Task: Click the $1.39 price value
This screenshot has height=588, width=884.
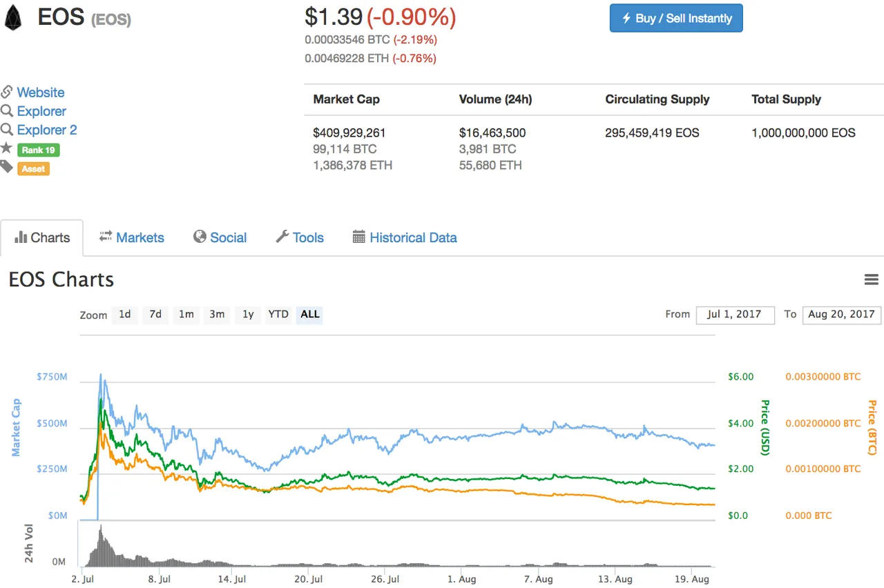Action: click(334, 18)
